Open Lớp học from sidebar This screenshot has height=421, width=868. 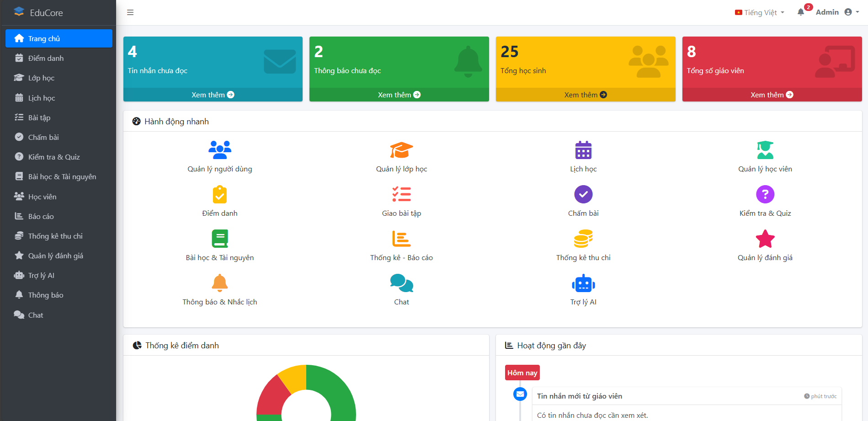pos(59,78)
